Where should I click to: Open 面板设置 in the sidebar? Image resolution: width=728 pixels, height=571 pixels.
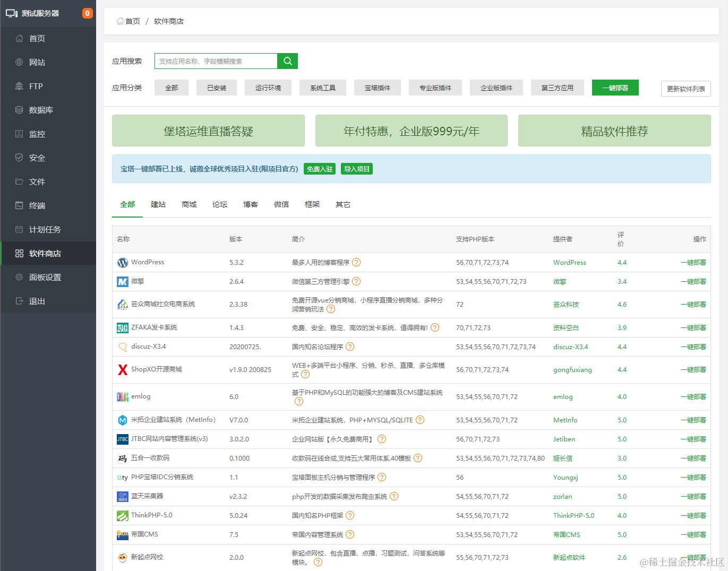coord(48,277)
